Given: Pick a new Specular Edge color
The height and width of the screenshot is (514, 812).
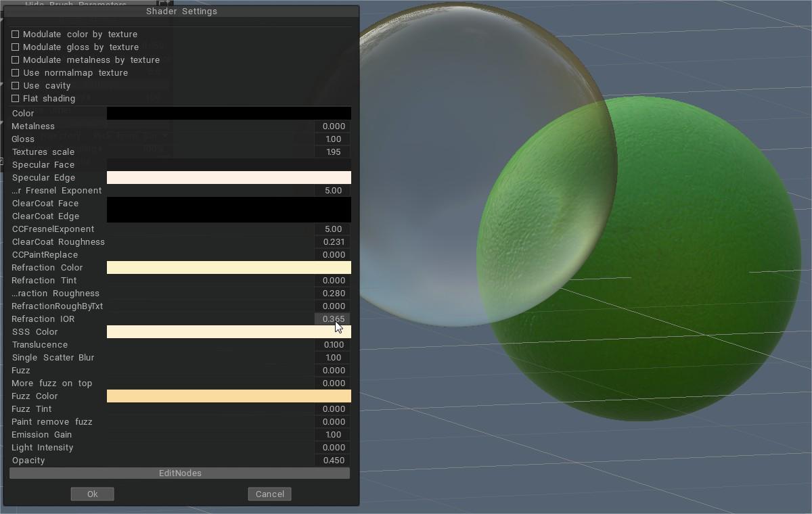Looking at the screenshot, I should 228,177.
